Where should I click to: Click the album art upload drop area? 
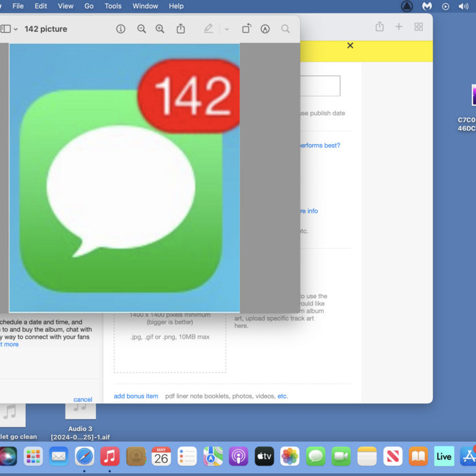click(x=170, y=342)
